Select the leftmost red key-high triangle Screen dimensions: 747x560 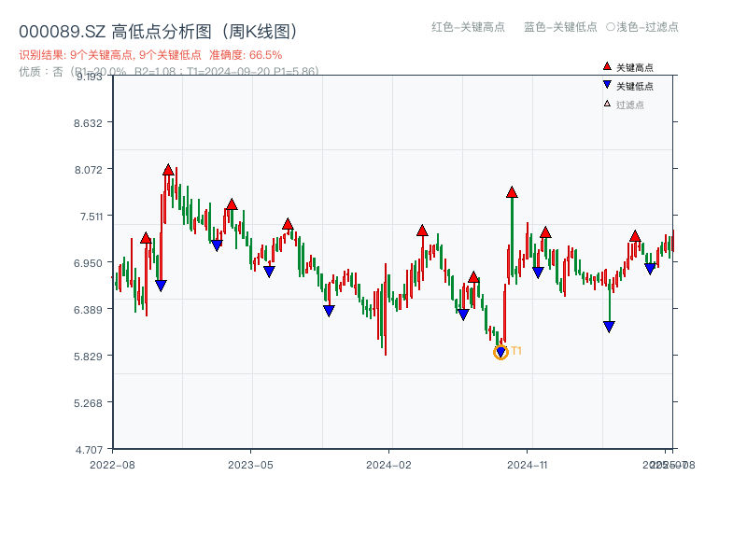click(146, 238)
